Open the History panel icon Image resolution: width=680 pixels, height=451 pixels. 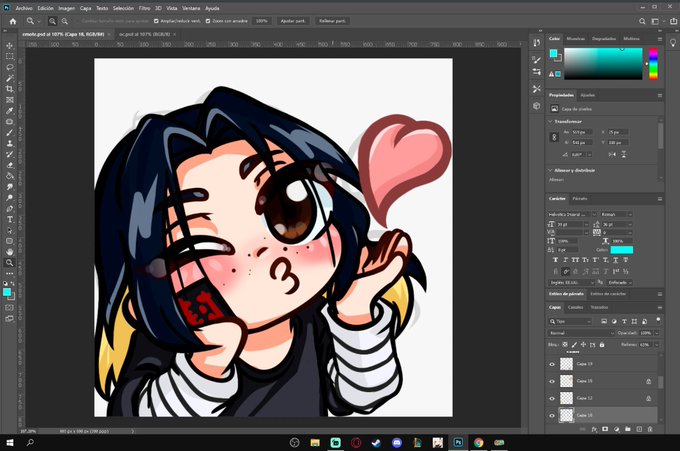point(537,42)
